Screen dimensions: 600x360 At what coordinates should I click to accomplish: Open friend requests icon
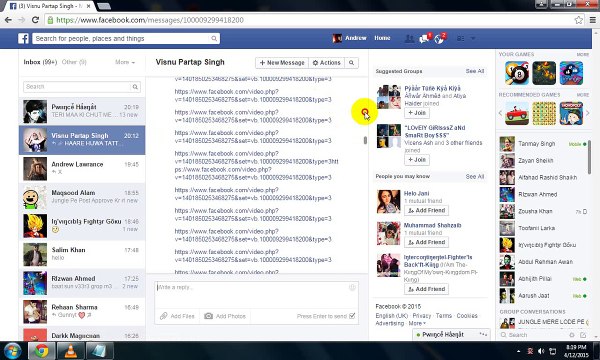pos(409,38)
